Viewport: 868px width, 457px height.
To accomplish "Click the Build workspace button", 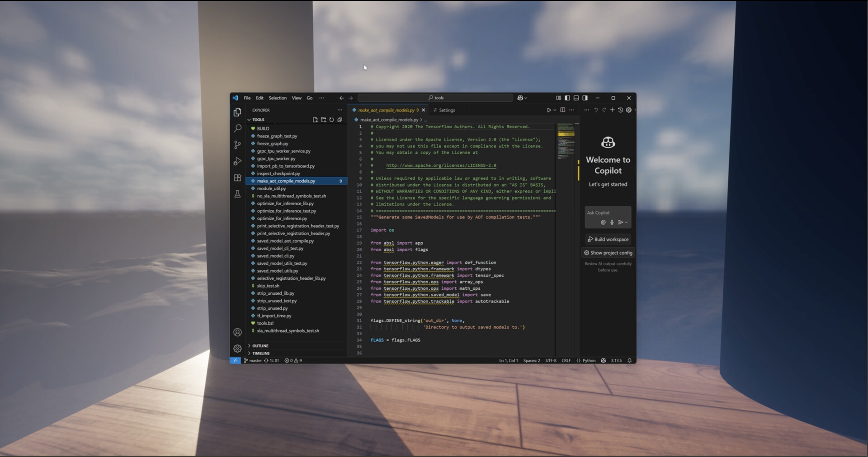I will point(608,240).
